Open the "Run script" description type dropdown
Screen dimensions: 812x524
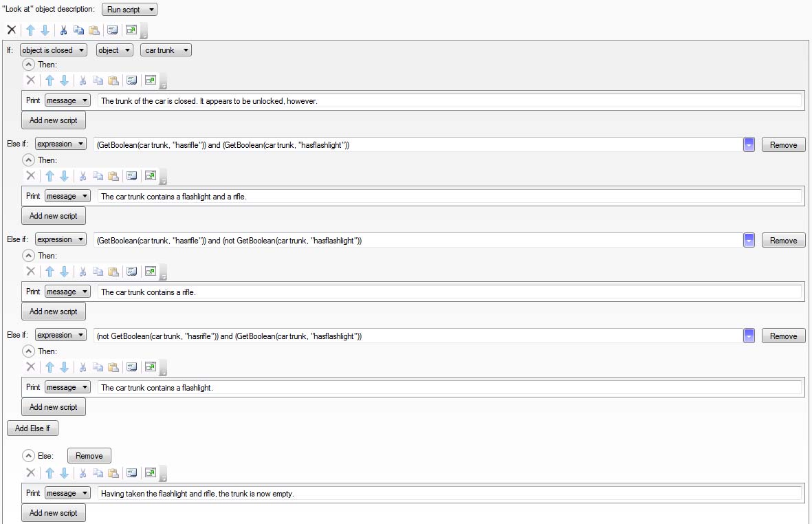coord(129,10)
